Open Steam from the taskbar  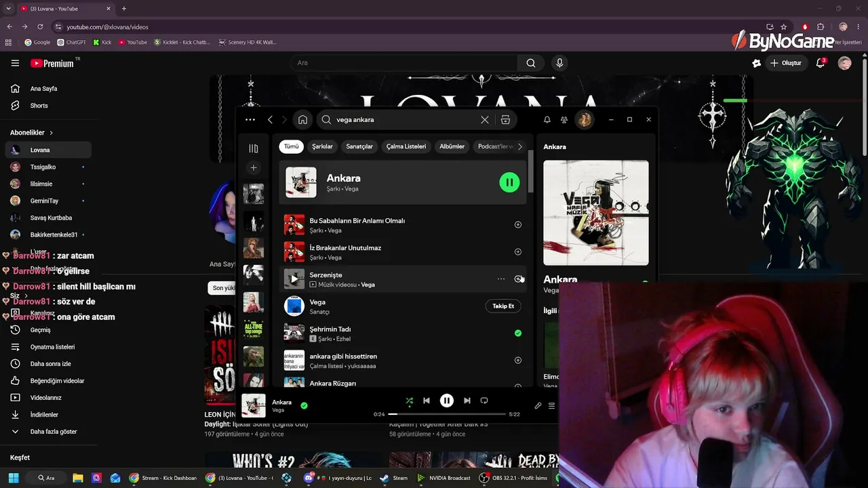(394, 478)
